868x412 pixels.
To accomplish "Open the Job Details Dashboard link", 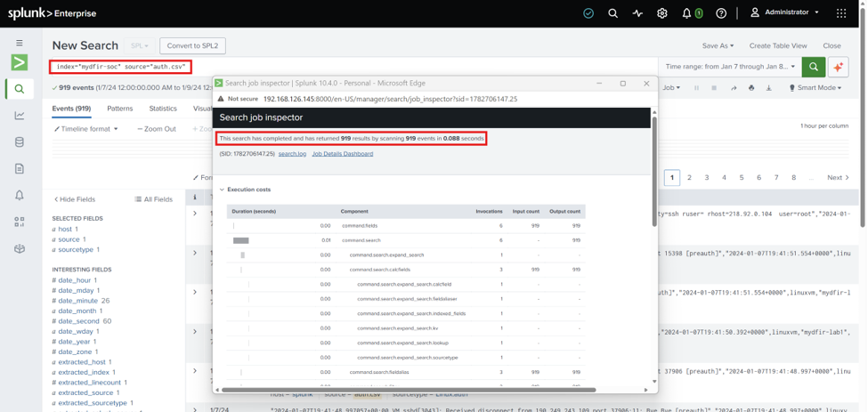I will click(x=343, y=154).
